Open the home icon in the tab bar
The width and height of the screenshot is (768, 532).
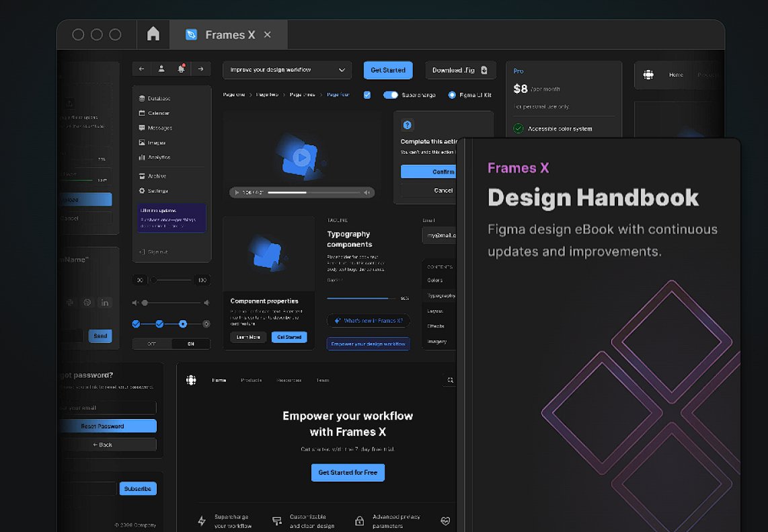[x=153, y=34]
